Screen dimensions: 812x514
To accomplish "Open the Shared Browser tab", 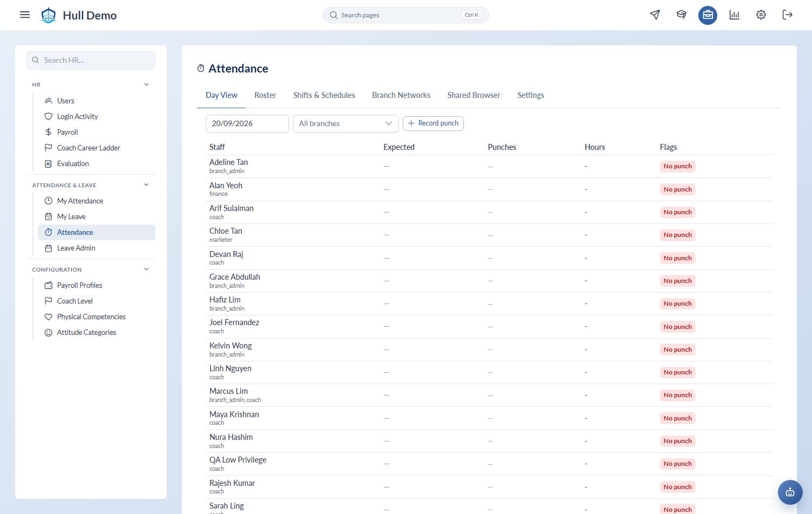I will tap(474, 95).
